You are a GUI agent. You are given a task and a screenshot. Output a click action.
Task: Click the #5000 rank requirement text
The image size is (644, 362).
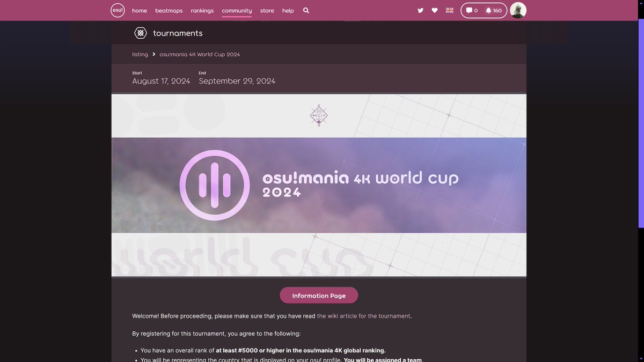coord(301,350)
